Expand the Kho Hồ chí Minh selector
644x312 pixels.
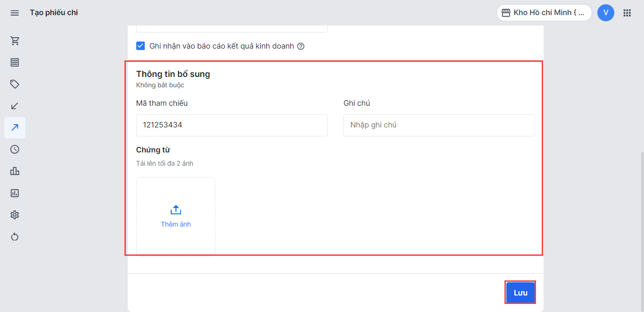click(544, 13)
